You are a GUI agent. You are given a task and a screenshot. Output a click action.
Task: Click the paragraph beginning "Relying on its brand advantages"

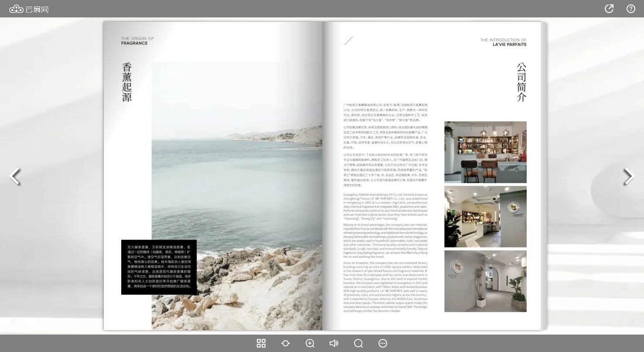pos(385,241)
